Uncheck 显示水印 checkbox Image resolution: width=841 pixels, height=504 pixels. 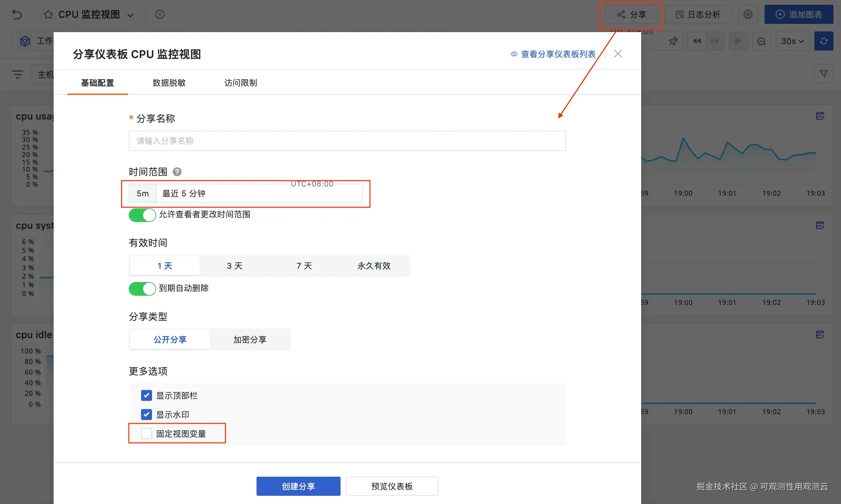pos(147,415)
